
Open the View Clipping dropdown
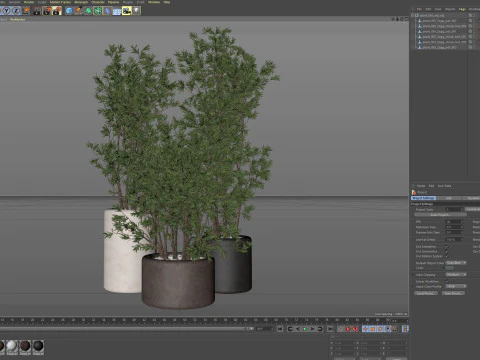coord(456,275)
